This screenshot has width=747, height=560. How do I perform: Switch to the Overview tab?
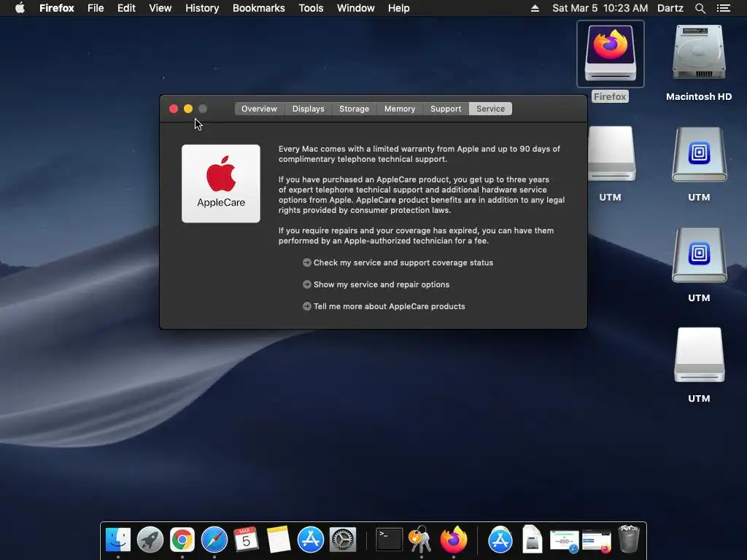[259, 109]
